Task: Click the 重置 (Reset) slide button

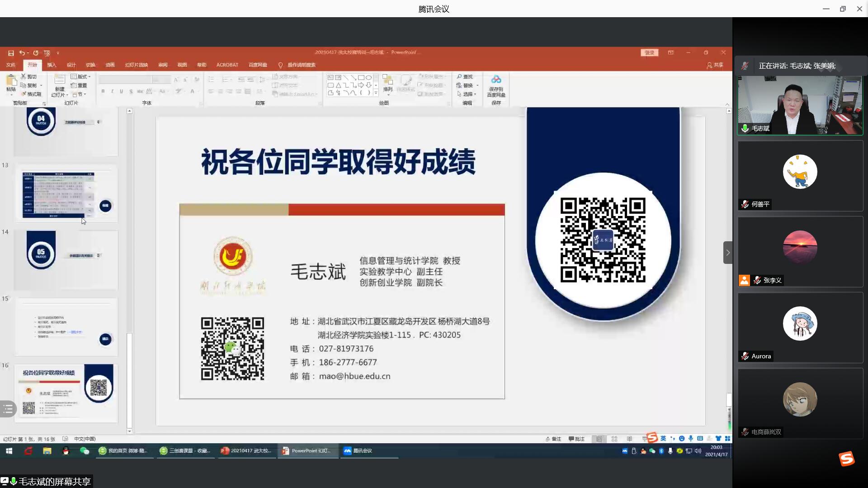Action: coord(79,85)
